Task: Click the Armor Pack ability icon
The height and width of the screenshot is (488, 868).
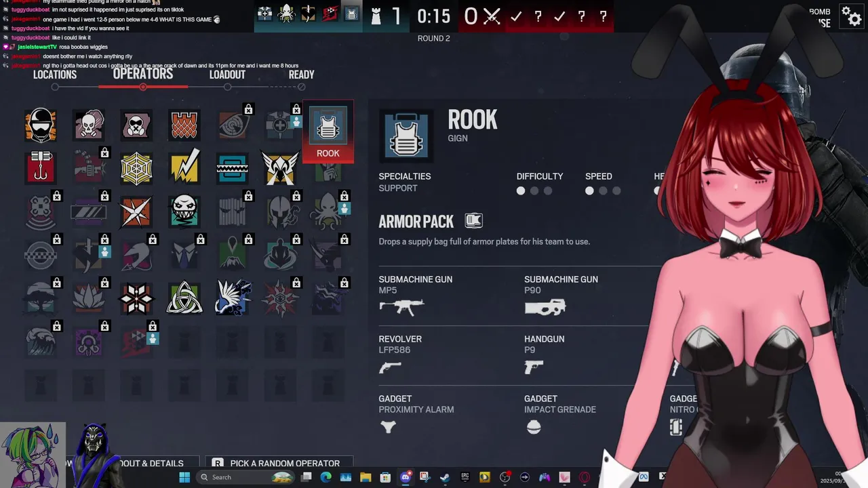Action: click(x=473, y=220)
